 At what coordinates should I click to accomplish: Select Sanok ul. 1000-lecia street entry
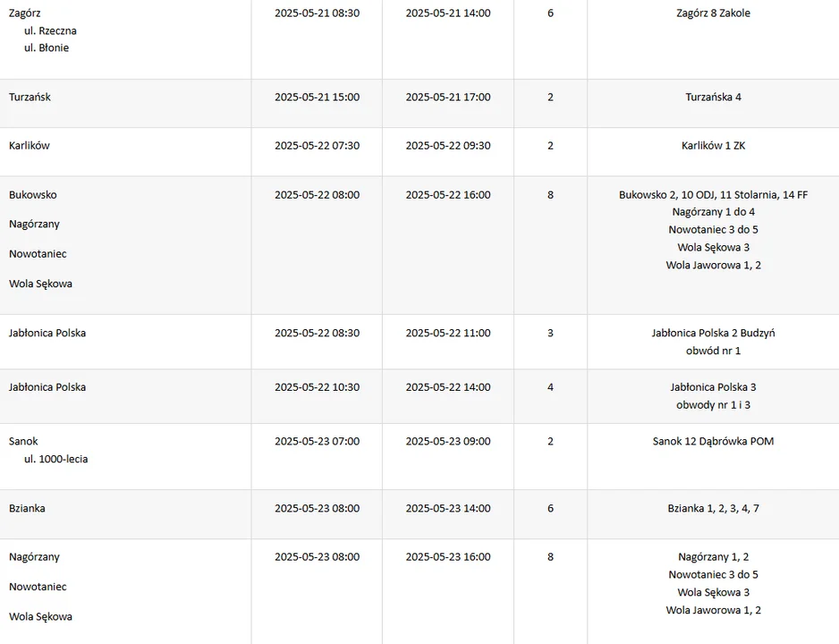[55, 459]
